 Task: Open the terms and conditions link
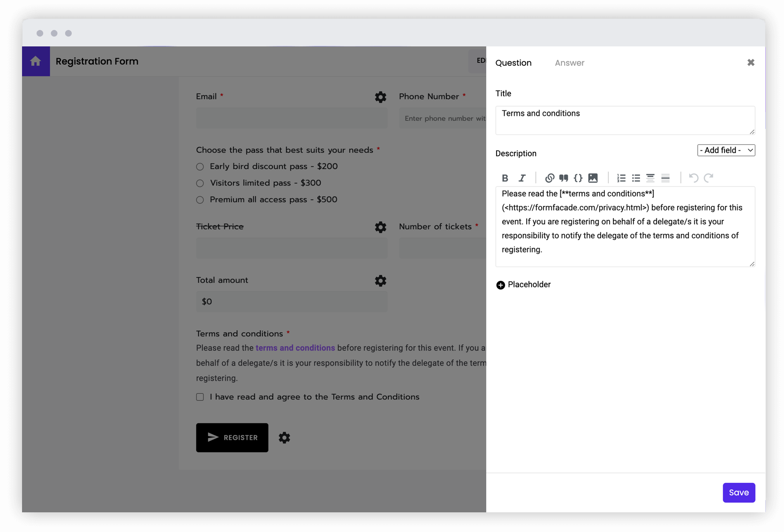coord(295,348)
